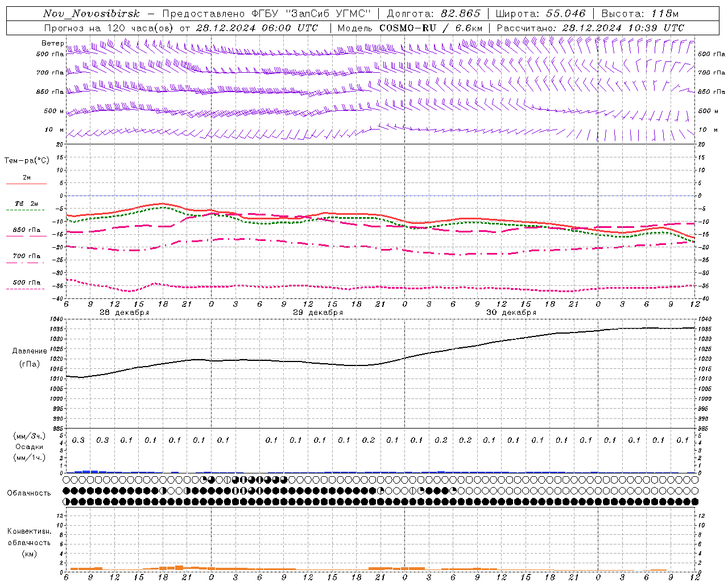
Task: Select the Рассчитано: 28.12.2024 10:39 UTC timestamp
Action: tap(590, 28)
